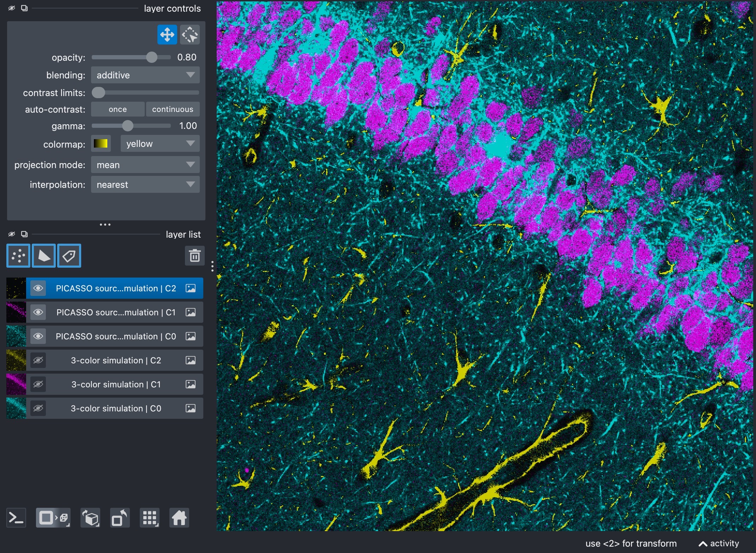Click the 'use <2> for transform' status text
The width and height of the screenshot is (756, 553).
pos(631,543)
